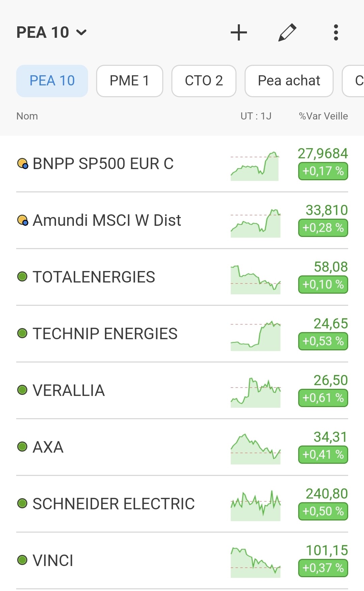Open the pencil edit list icon
Viewport: 364px width, 591px height.
[287, 32]
